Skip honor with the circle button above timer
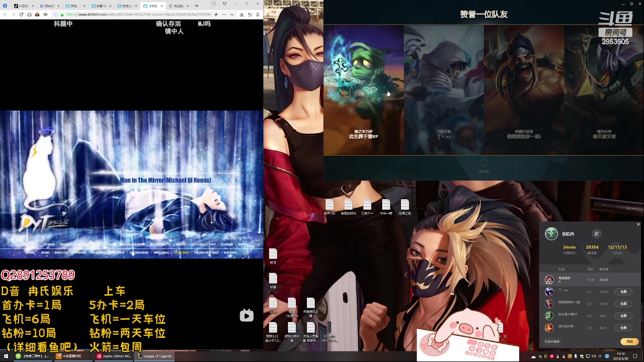Screen dimensions: 644x362 coord(484,163)
